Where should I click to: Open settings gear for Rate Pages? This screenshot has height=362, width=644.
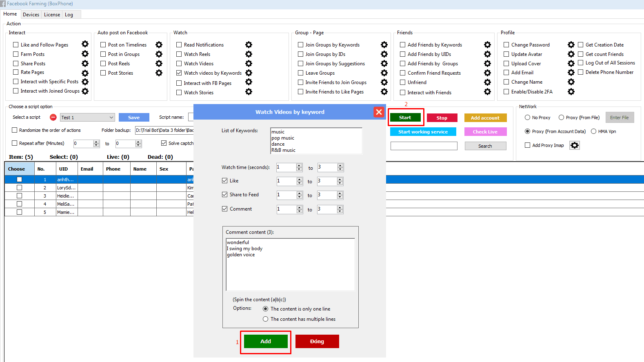[x=85, y=73]
